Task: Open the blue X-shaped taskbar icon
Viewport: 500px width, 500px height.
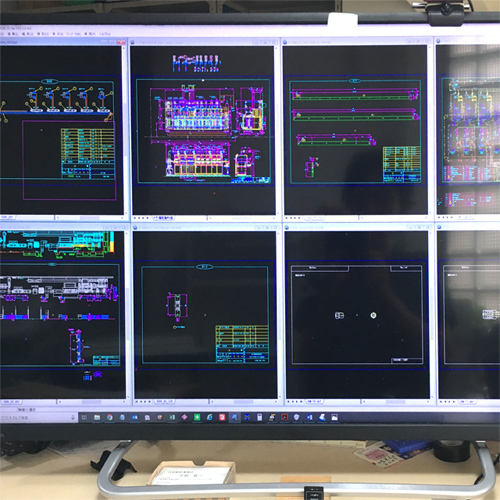Action: coord(247,417)
